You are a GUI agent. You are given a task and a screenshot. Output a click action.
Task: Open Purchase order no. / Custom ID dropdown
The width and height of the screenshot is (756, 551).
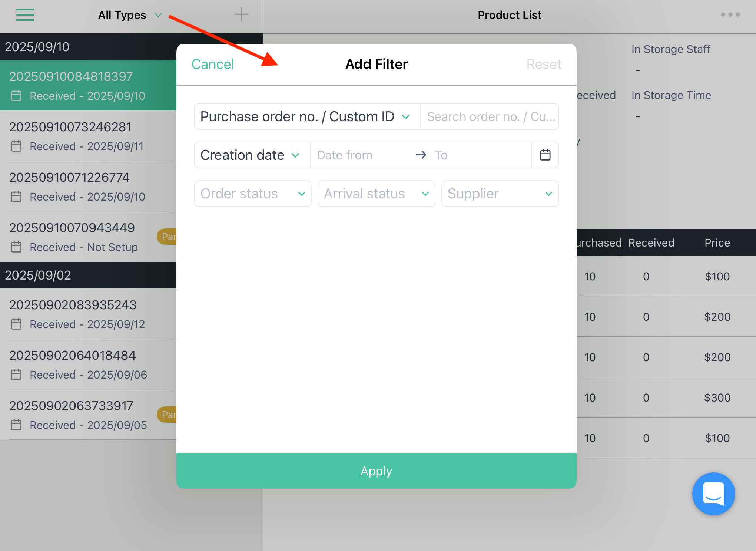[307, 116]
